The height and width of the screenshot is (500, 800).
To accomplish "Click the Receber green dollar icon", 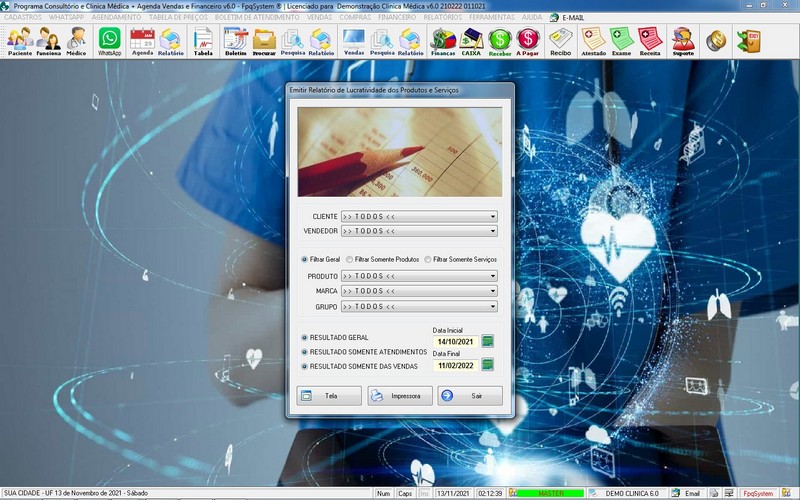I will [500, 40].
